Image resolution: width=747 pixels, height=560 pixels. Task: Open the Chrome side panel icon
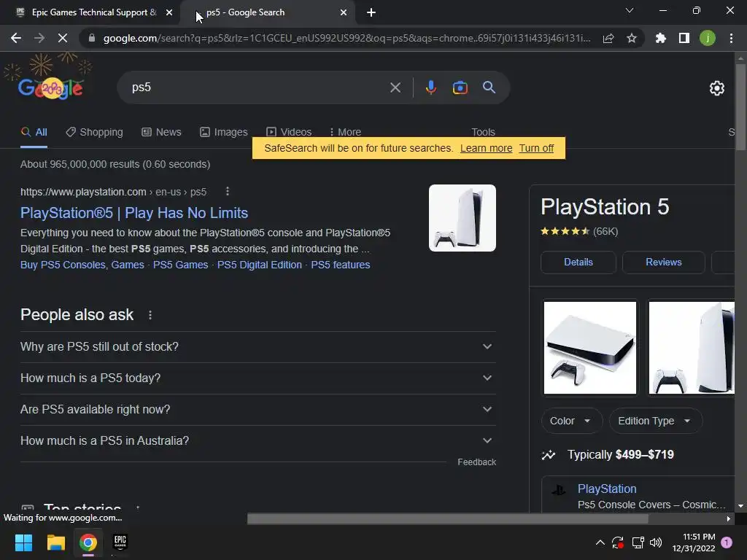[x=684, y=38]
